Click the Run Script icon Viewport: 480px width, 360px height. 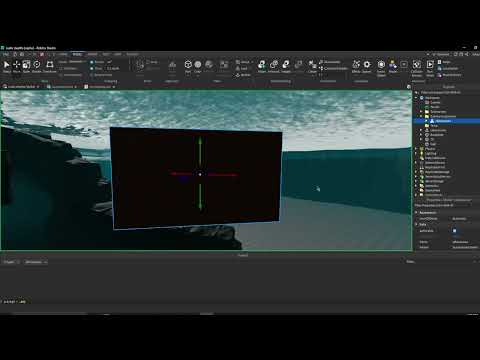[x=430, y=68]
